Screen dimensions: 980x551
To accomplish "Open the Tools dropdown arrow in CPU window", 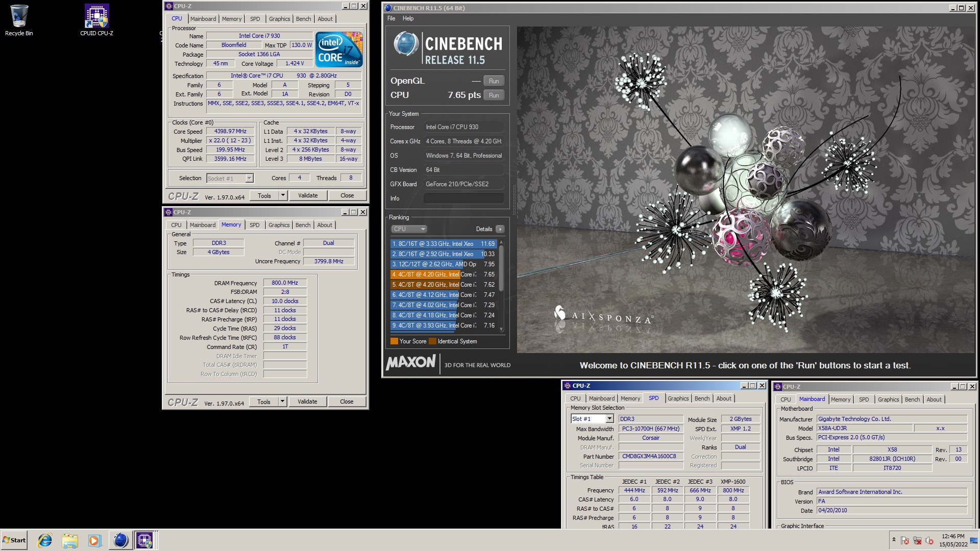I will [283, 195].
